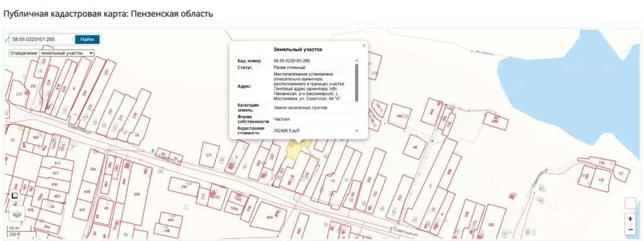The height and width of the screenshot is (241, 644).
Task: Click the measure tool icon above layers
Action: (x=14, y=196)
